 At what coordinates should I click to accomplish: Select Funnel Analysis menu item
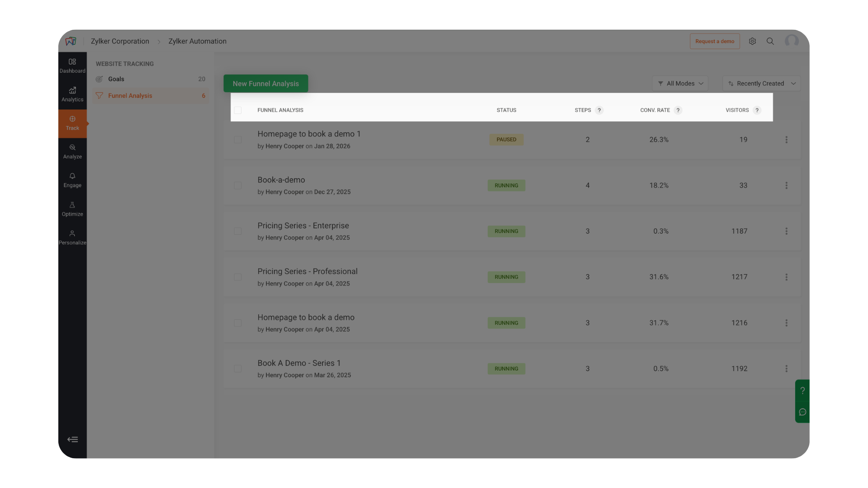(130, 96)
